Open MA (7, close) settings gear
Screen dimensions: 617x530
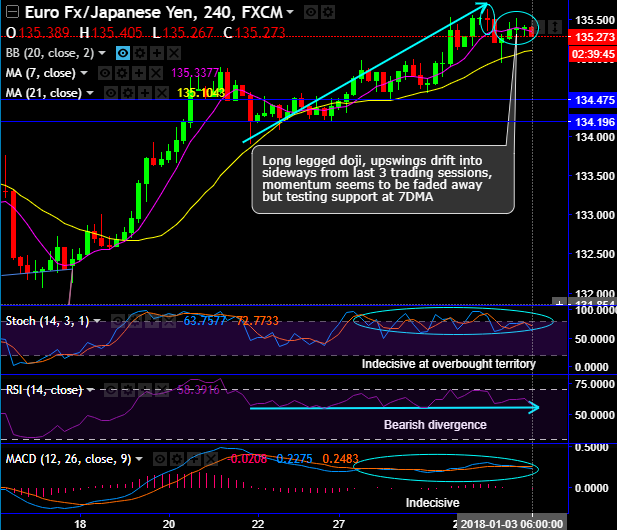coord(122,73)
